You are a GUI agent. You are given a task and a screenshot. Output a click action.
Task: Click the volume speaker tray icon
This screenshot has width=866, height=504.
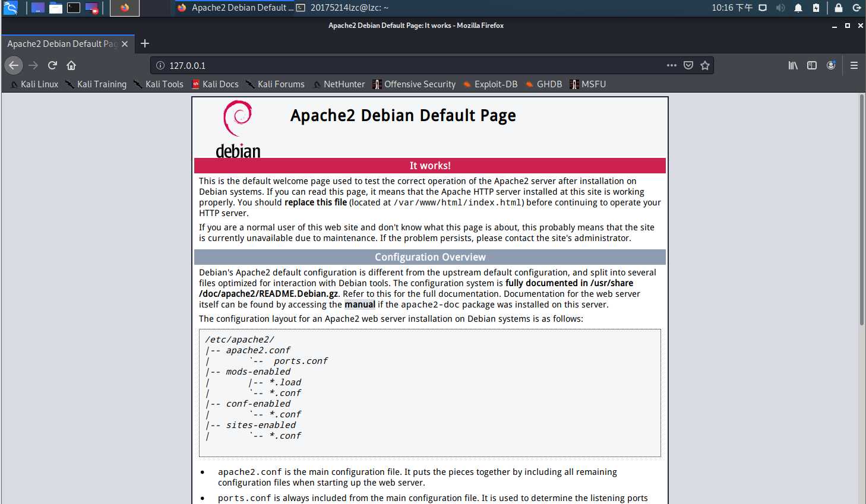[x=780, y=8]
